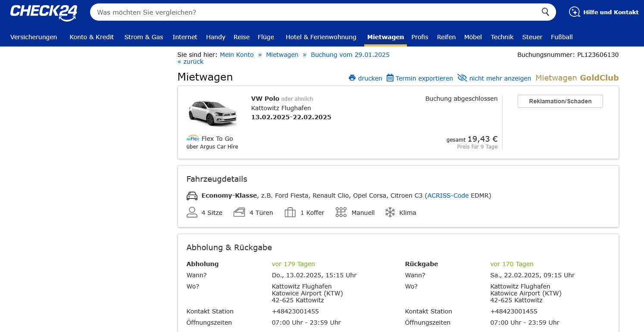Focus the 'Was möchten Sie vergleichen?' search field
Screen dimensions: 644x332
click(x=315, y=12)
